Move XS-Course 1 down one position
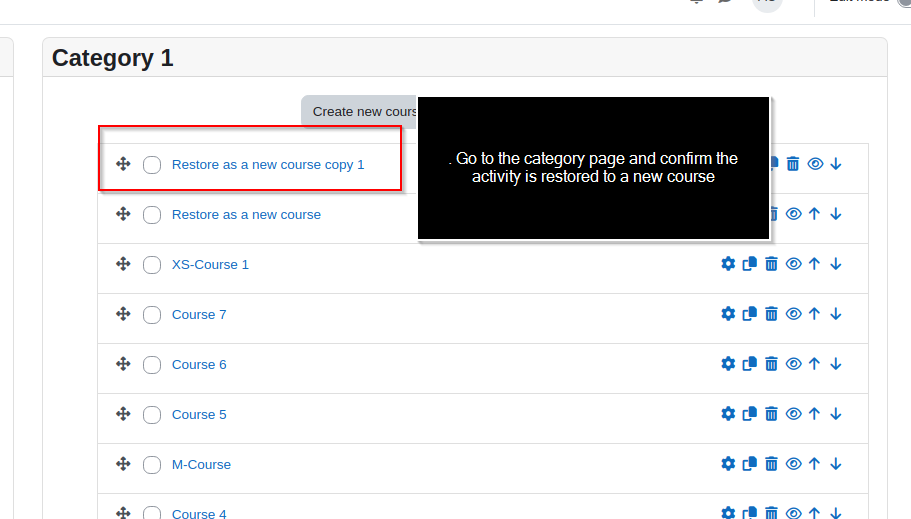The image size is (911, 519). pyautogui.click(x=836, y=264)
